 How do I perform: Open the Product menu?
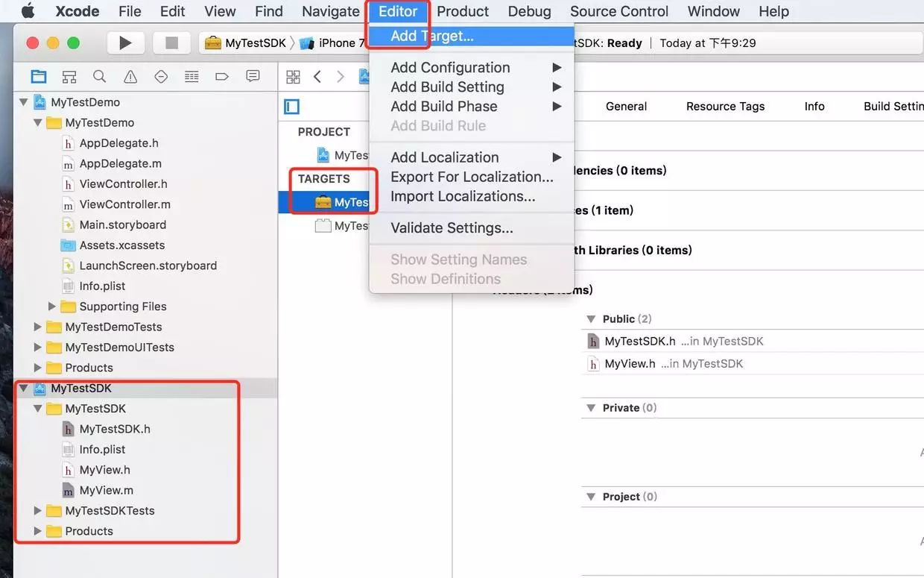tap(463, 11)
